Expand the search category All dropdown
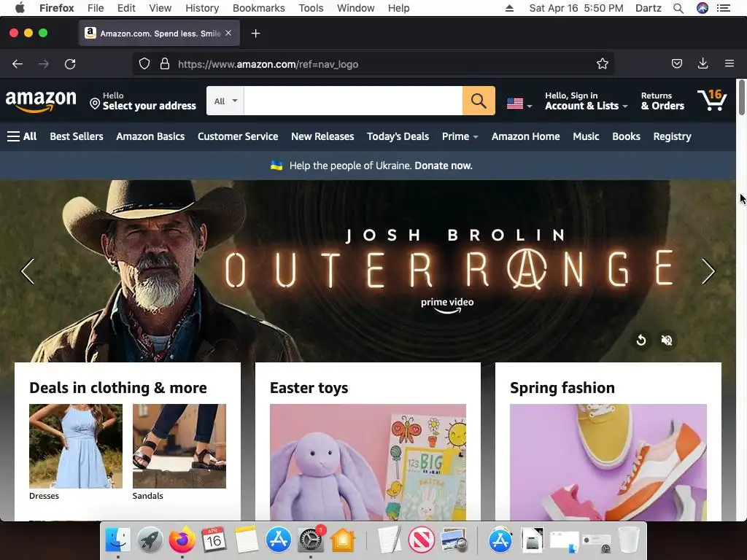Viewport: 747px width, 560px height. click(225, 101)
